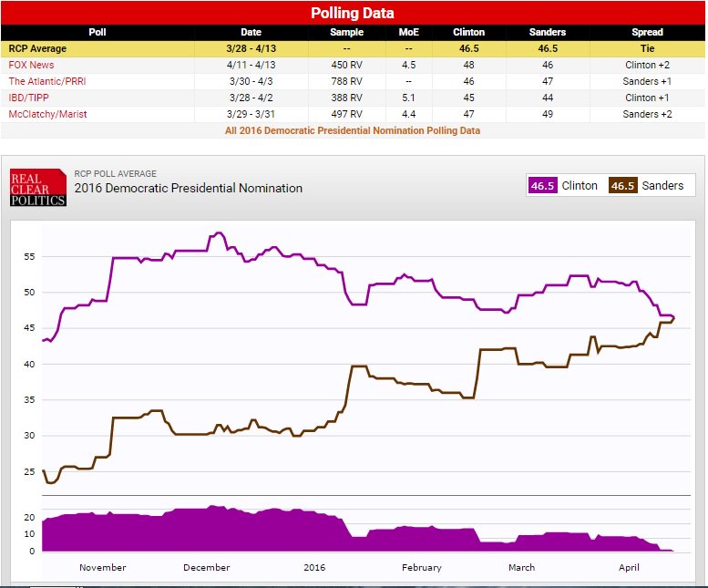
Task: Click the Date column header
Action: click(251, 32)
